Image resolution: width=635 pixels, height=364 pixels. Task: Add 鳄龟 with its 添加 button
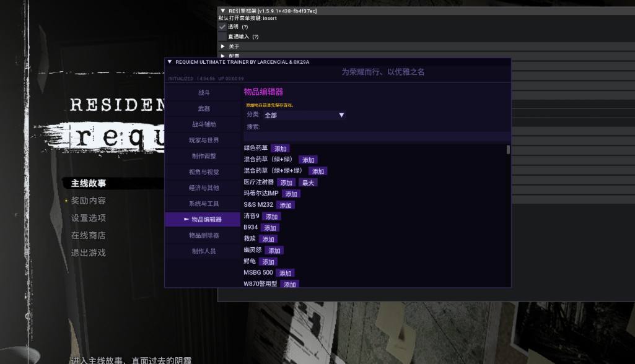(268, 262)
